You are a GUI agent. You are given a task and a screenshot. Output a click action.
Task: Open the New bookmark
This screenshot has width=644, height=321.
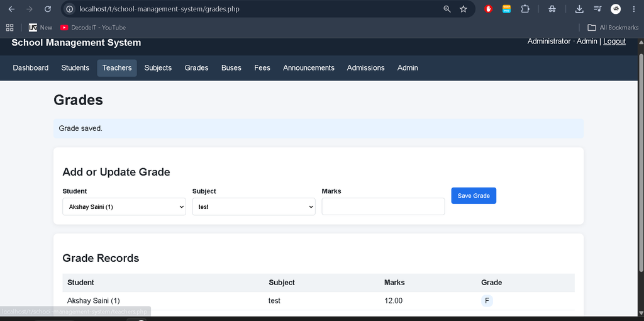tap(41, 28)
